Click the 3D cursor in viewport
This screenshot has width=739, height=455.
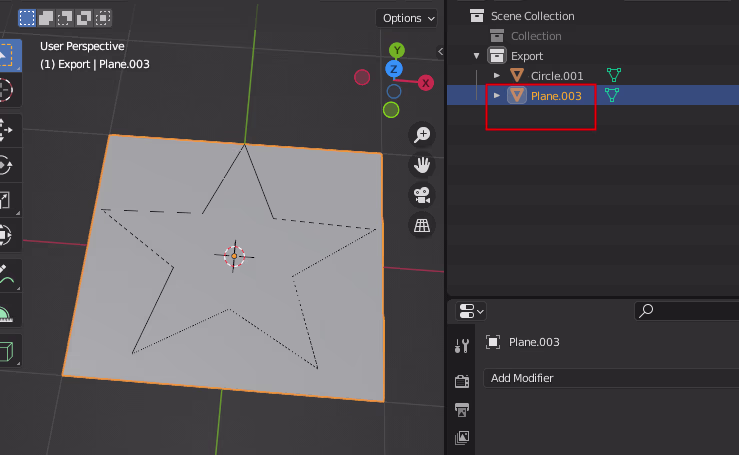pyautogui.click(x=234, y=256)
